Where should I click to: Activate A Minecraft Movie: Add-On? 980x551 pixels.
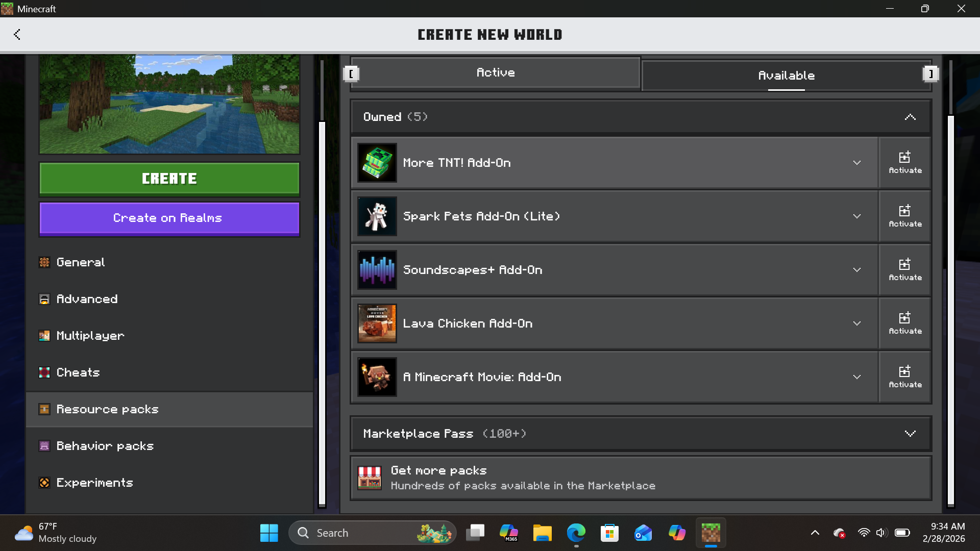904,377
